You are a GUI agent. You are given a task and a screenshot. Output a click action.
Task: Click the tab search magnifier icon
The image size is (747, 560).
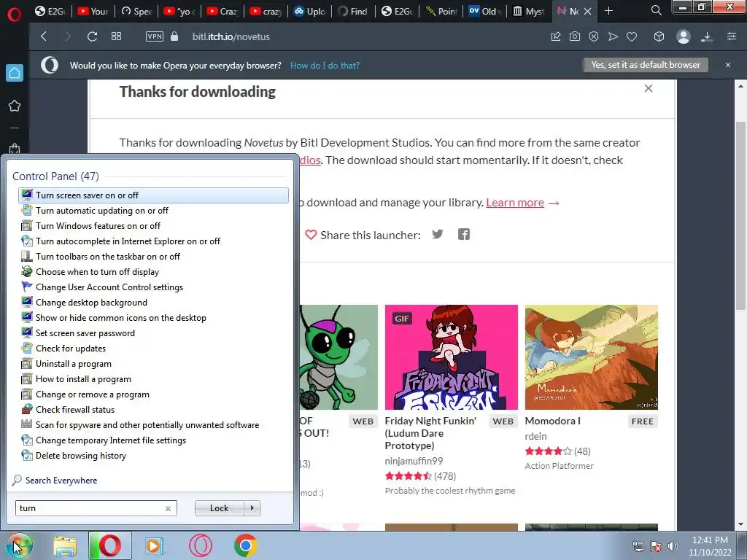[656, 10]
